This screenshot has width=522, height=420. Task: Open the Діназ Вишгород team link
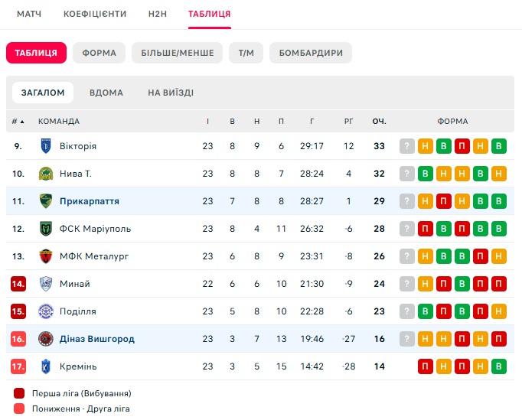(x=97, y=339)
